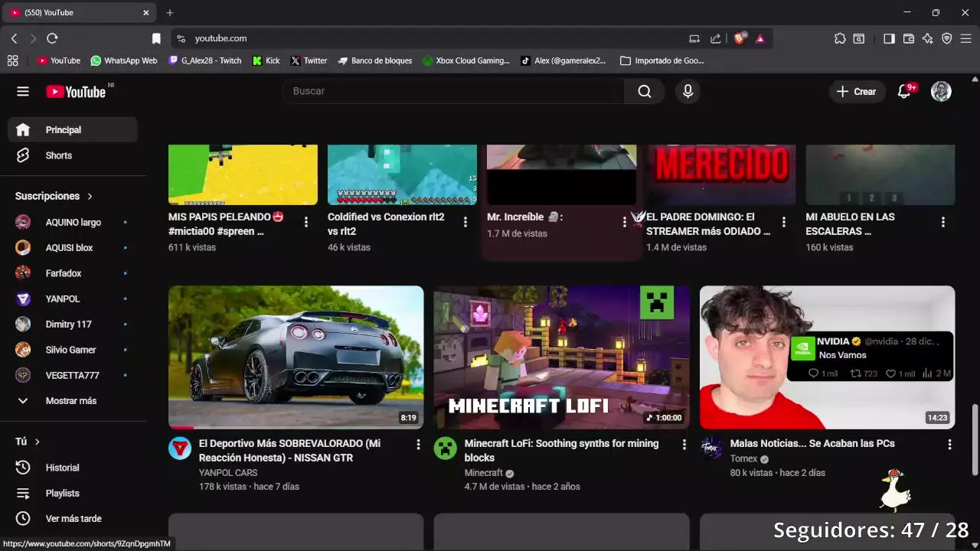Open more options for EL PADRE DOMINGO short
The width and height of the screenshot is (980, 551).
pyautogui.click(x=784, y=222)
